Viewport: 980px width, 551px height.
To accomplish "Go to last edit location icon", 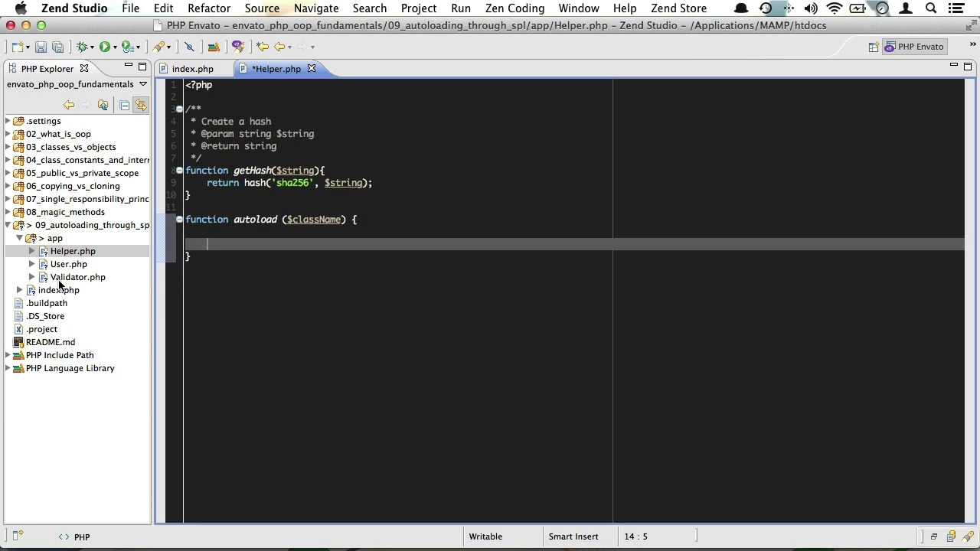I will 263,47.
